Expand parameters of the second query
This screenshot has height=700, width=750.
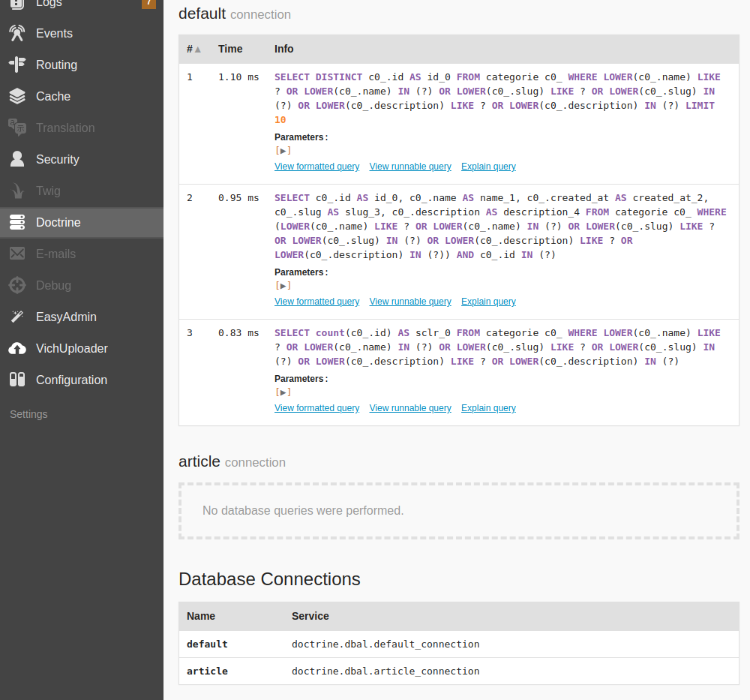tap(283, 285)
